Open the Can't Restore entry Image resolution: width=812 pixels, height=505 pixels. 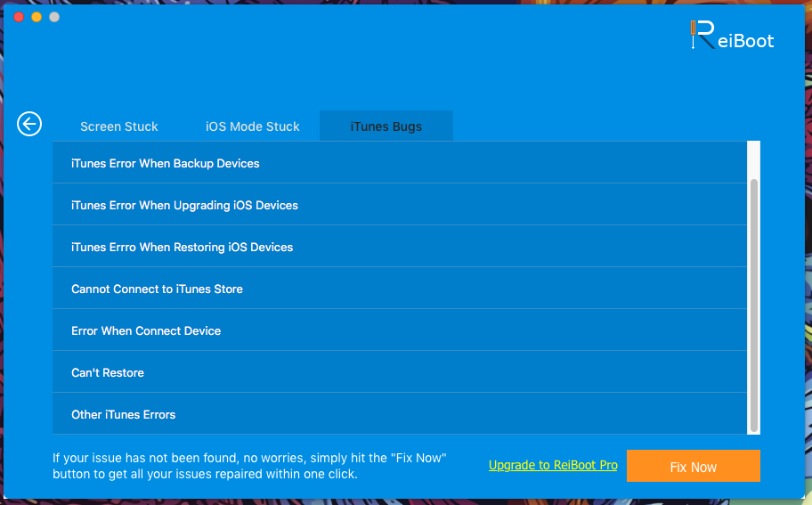399,372
